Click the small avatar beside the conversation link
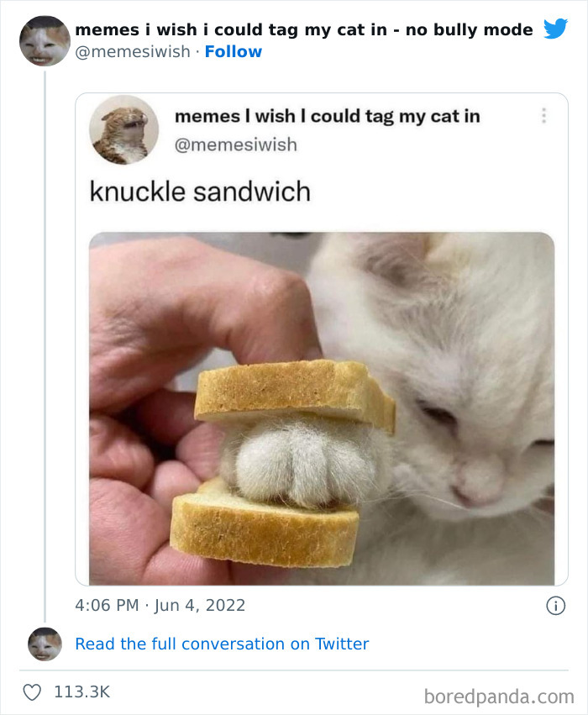 44,644
